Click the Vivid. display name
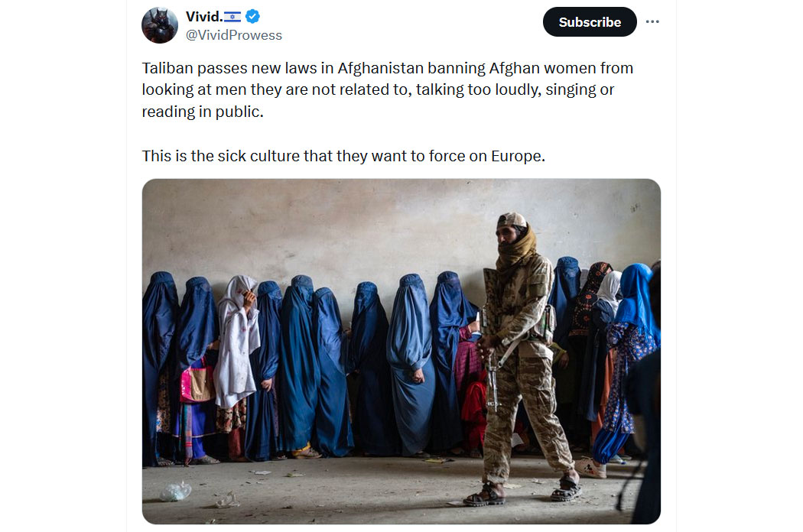Screen dimensions: 803x532 [204, 17]
